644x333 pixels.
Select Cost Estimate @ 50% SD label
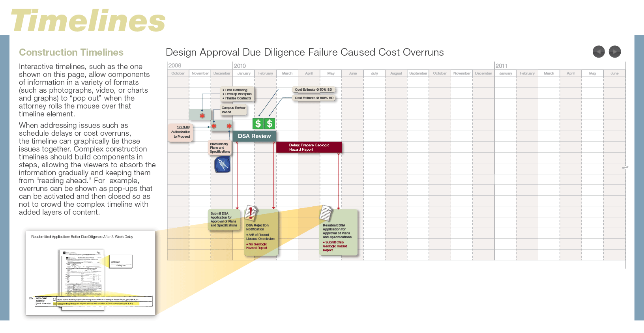[313, 90]
